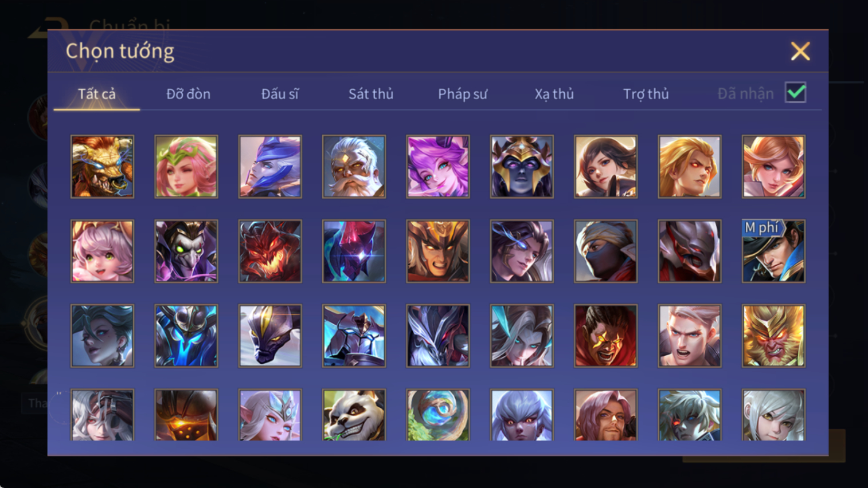Select the Monkey King hero portrait
Screen dimensions: 868x488
[773, 336]
